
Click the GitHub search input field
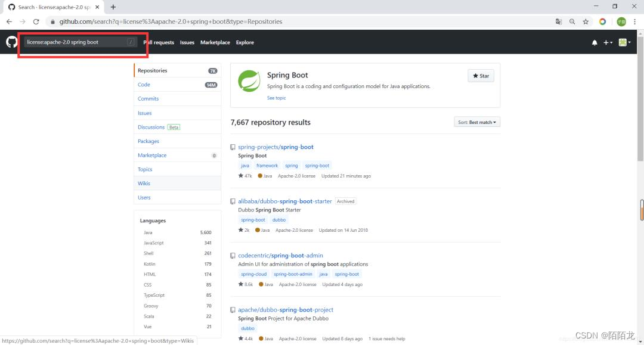(x=80, y=42)
